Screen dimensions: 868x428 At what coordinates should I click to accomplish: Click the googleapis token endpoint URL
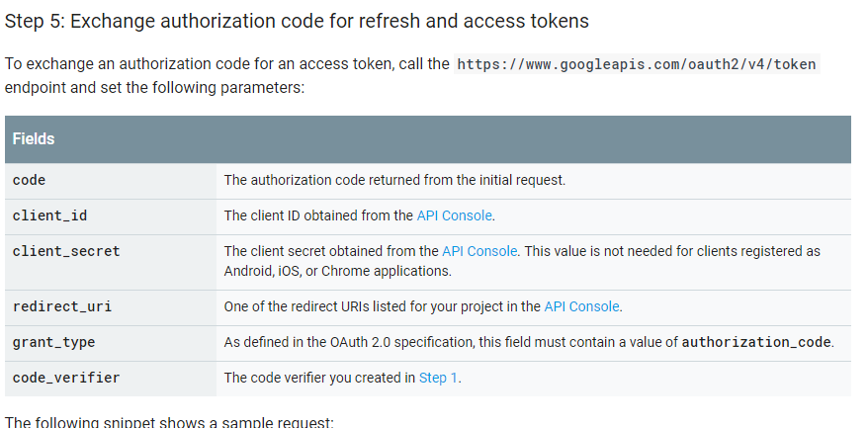pyautogui.click(x=637, y=64)
